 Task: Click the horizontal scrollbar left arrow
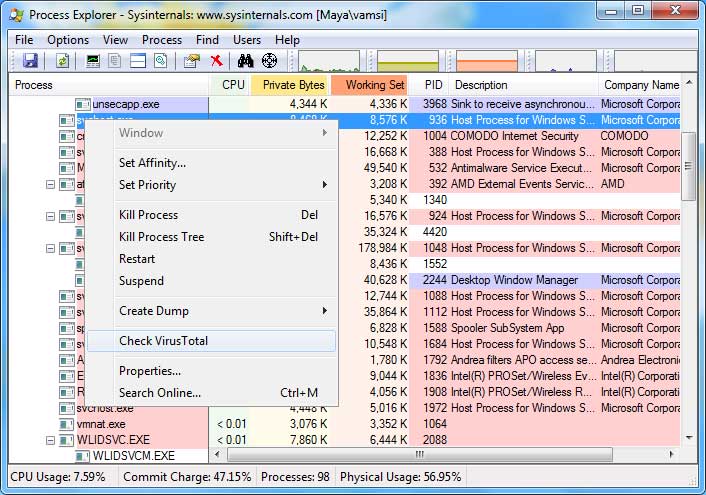217,454
